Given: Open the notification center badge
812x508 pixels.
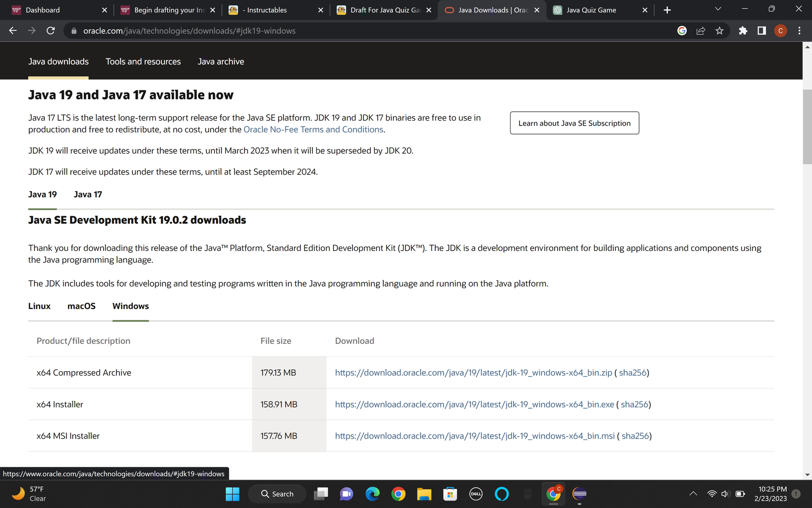Looking at the screenshot, I should (x=796, y=494).
